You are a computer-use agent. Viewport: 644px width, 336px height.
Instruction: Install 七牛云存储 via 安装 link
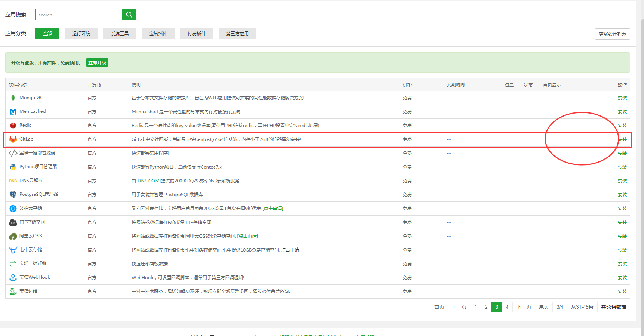tap(622, 250)
